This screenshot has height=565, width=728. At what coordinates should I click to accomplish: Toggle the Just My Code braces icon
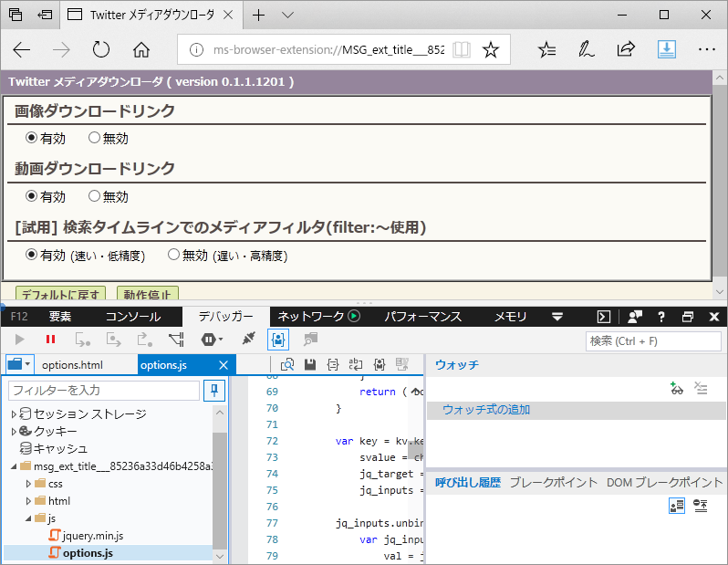(x=278, y=340)
